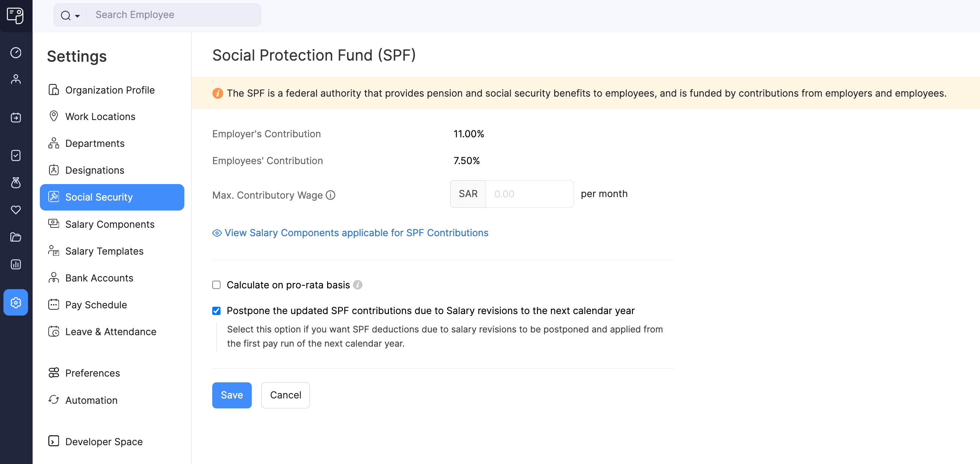Open the Employees section in the sidebar
This screenshot has height=464, width=980.
click(x=16, y=79)
